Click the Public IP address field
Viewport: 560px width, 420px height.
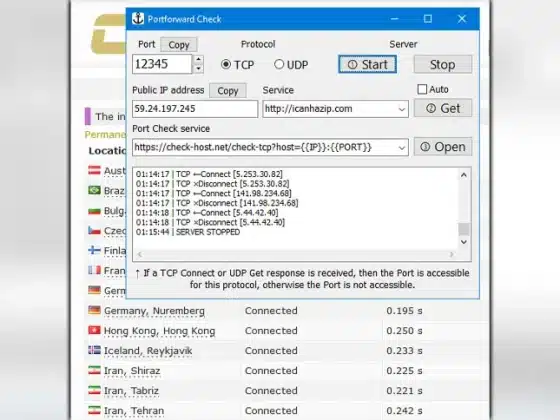click(195, 109)
